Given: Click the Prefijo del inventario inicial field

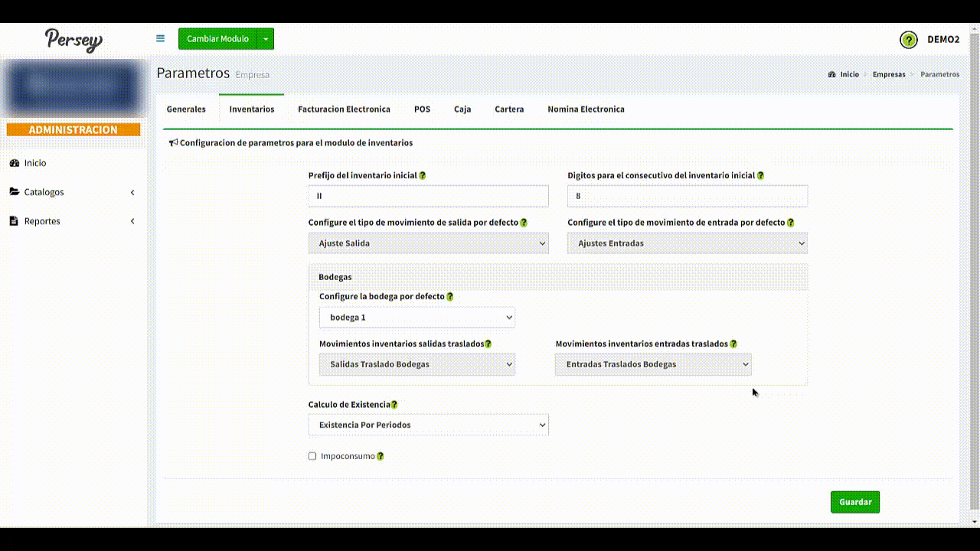Looking at the screenshot, I should tap(428, 196).
